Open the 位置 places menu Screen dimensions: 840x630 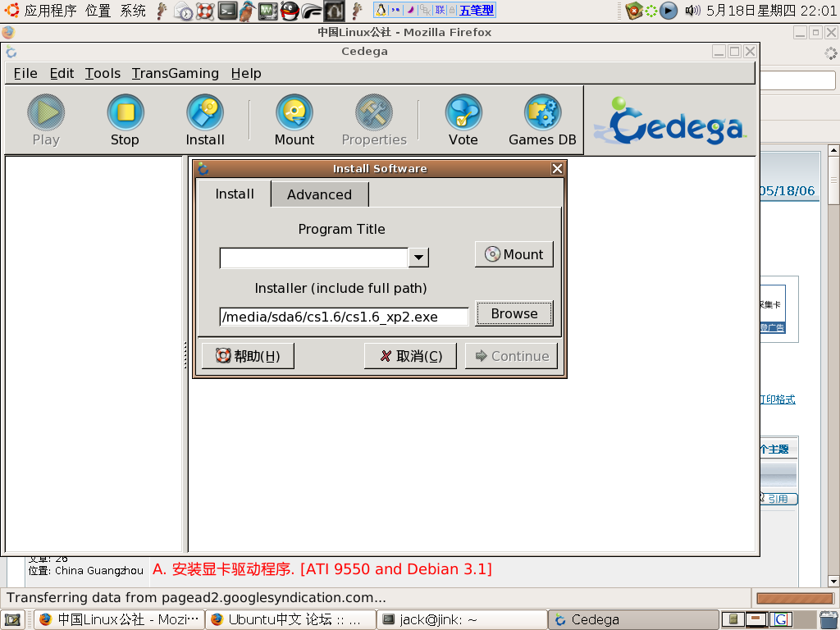tap(98, 10)
